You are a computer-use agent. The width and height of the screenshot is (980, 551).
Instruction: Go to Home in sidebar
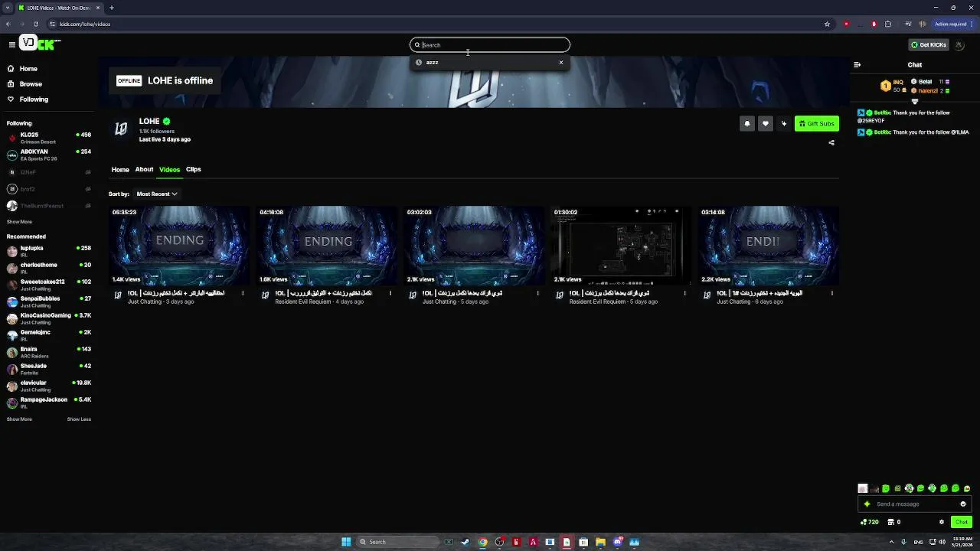28,69
